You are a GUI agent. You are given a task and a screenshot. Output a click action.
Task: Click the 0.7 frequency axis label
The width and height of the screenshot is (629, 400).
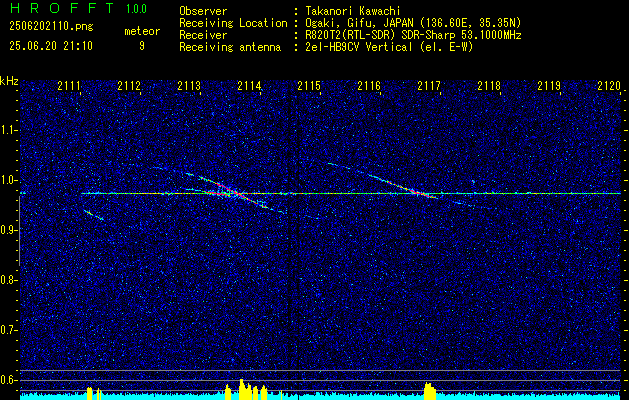coord(7,330)
